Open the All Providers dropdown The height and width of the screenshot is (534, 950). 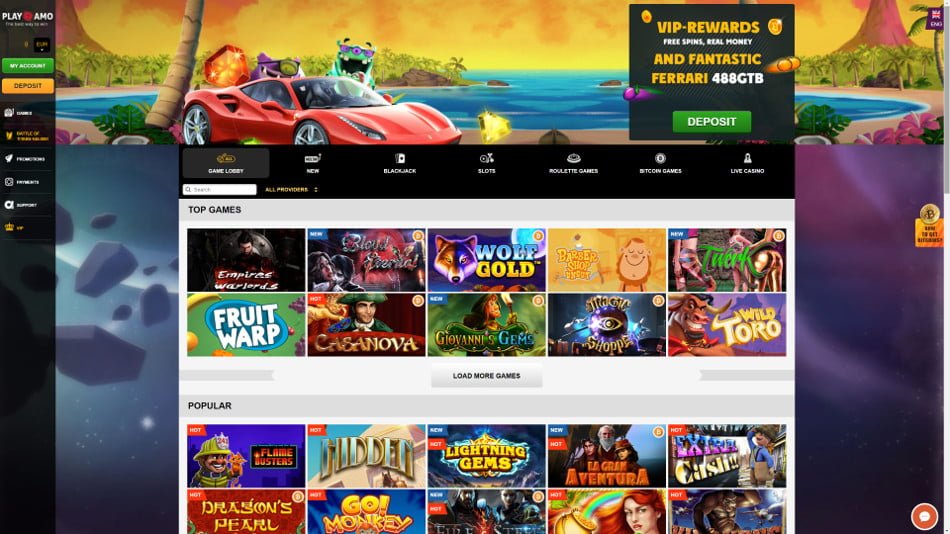[x=291, y=190]
